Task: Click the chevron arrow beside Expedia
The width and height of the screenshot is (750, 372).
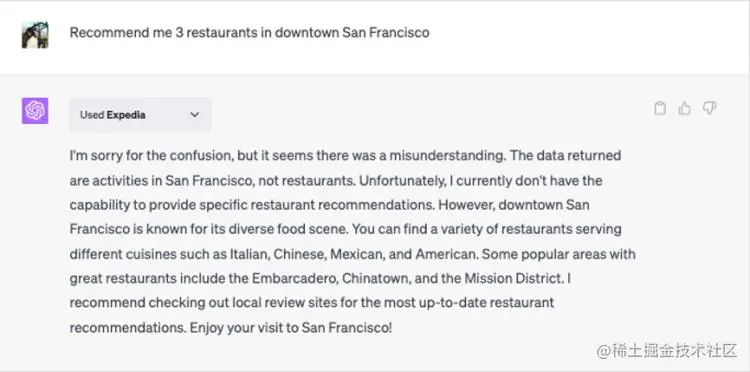Action: tap(194, 115)
